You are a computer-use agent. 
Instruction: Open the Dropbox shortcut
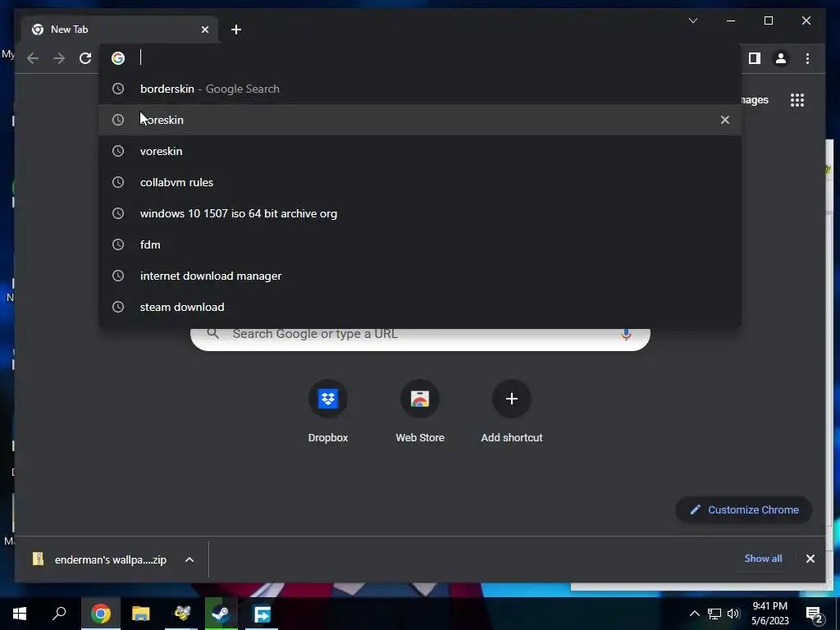point(328,412)
